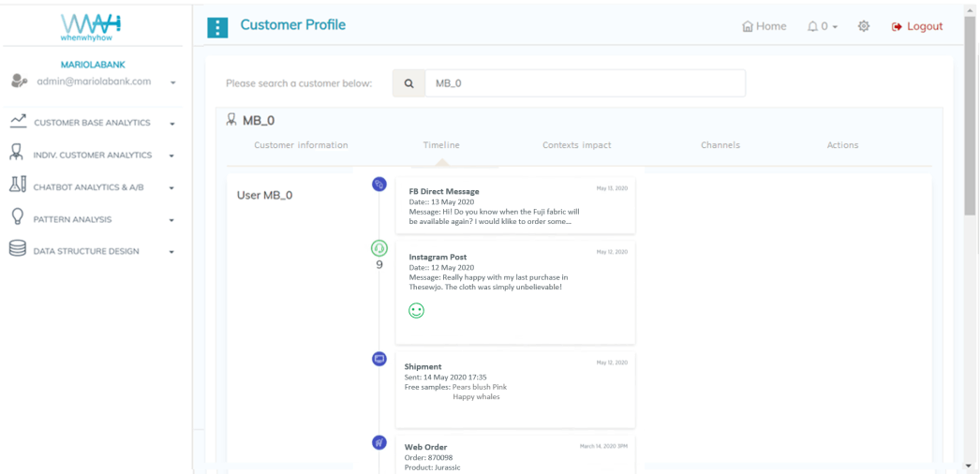Click the magnifier search icon
This screenshot has width=980, height=474.
tap(408, 83)
